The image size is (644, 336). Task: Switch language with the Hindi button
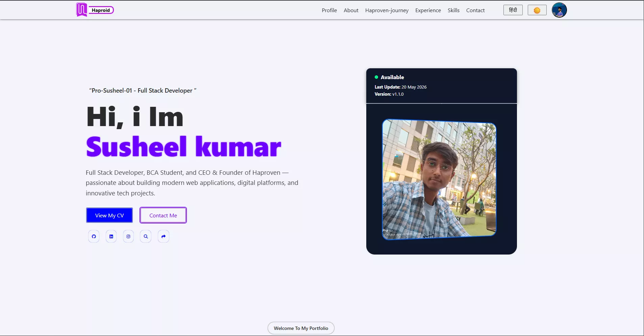tap(513, 10)
